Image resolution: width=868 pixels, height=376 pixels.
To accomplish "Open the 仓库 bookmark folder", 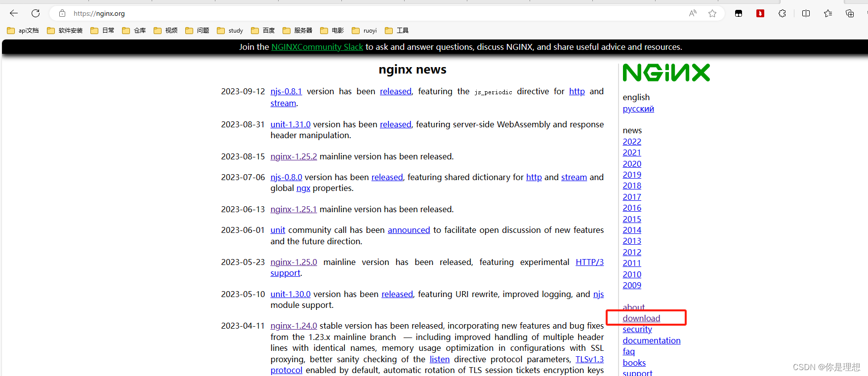I will pos(134,31).
